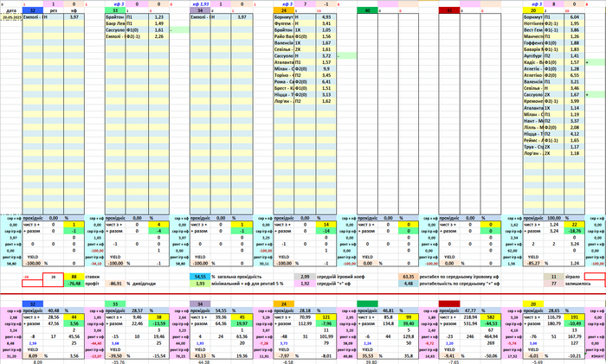Select yellow cell '191' in lower block 20

pyautogui.click(x=574, y=317)
